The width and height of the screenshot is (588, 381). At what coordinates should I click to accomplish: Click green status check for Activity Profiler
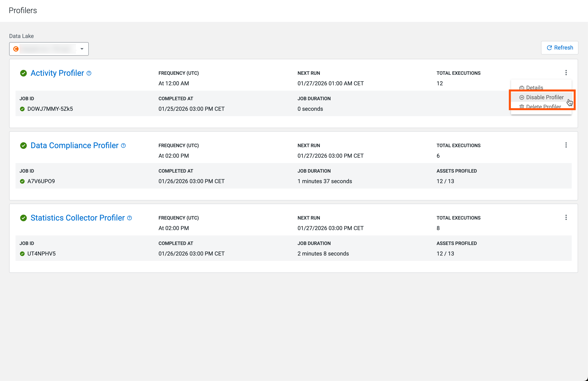(23, 73)
